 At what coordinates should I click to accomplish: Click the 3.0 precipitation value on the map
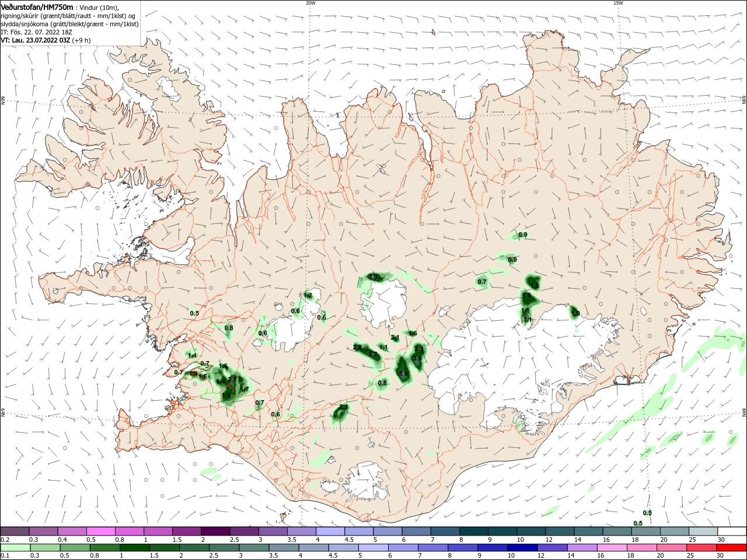point(417,359)
